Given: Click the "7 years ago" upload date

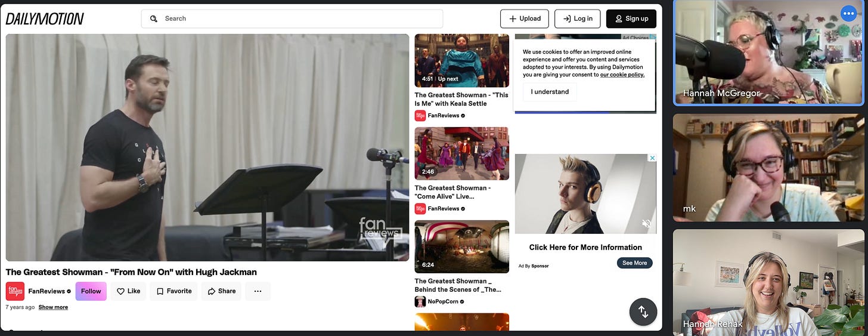Looking at the screenshot, I should (x=20, y=307).
